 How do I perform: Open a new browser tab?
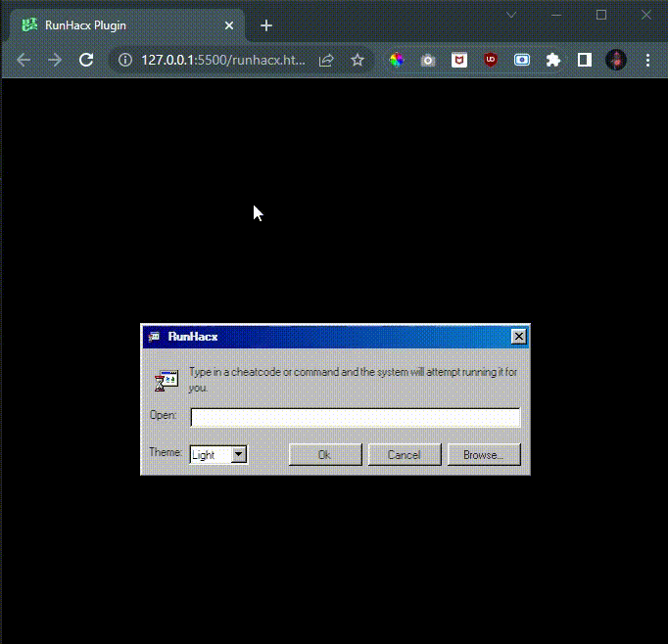point(266,25)
